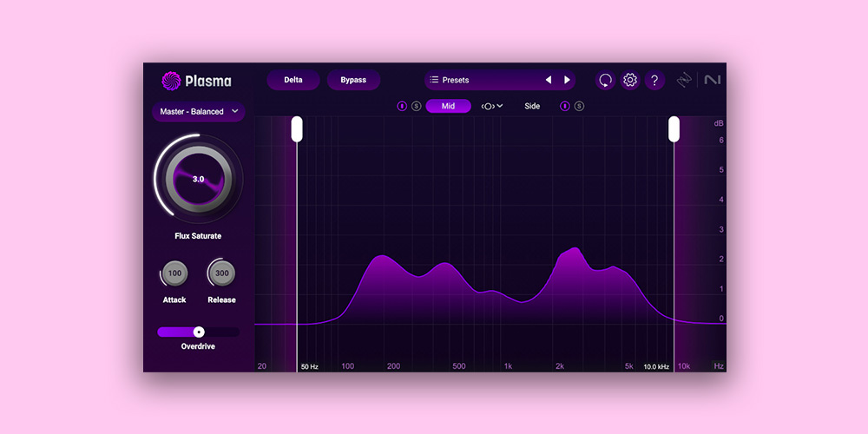This screenshot has width=868, height=434.
Task: Go to the next preset arrow
Action: click(567, 80)
